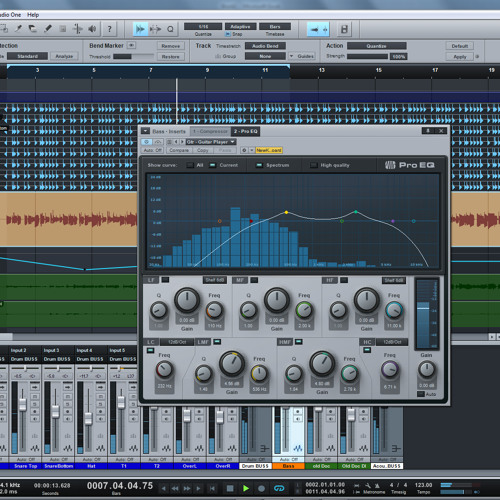Open the Bars timebase dropdown

pyautogui.click(x=275, y=26)
